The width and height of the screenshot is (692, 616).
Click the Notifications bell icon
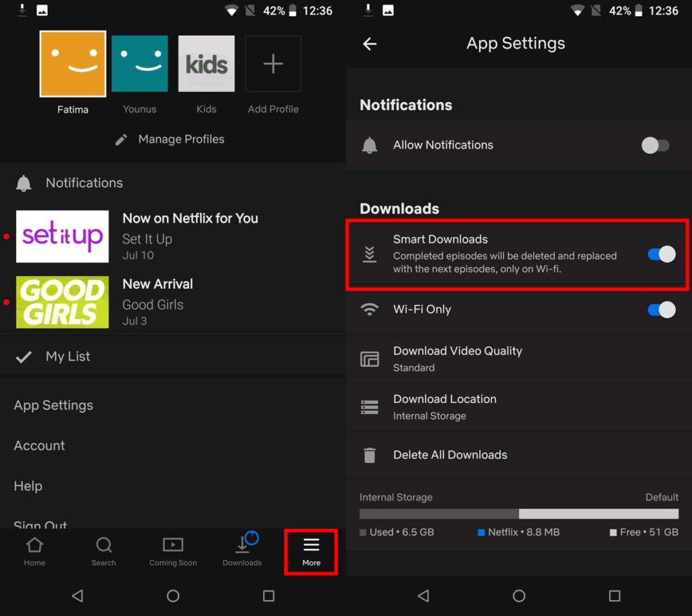point(24,183)
